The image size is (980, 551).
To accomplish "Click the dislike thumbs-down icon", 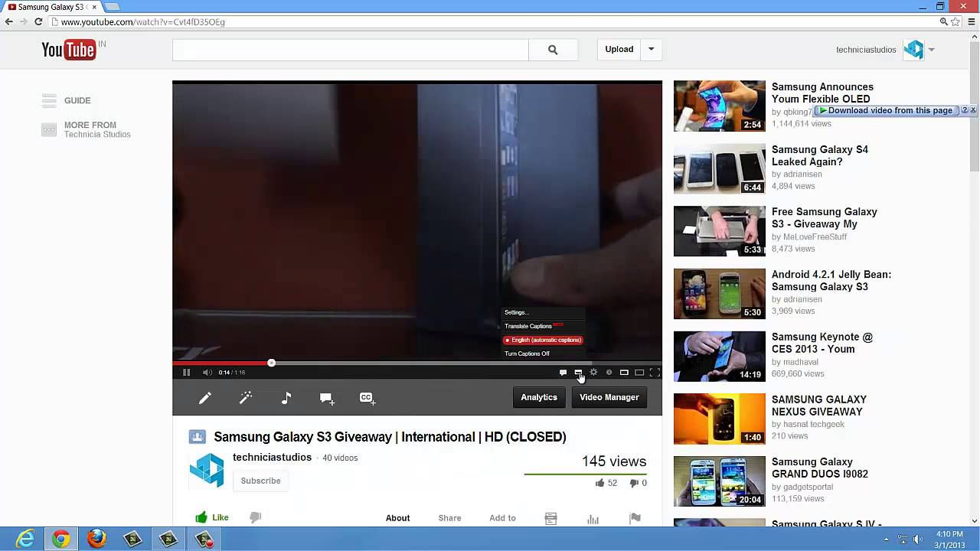I will tap(256, 517).
